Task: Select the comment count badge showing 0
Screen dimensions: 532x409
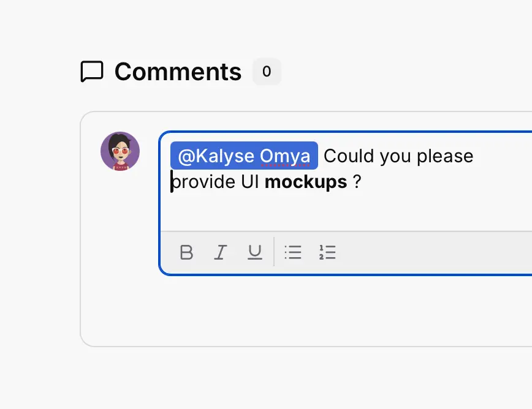Action: pos(267,71)
